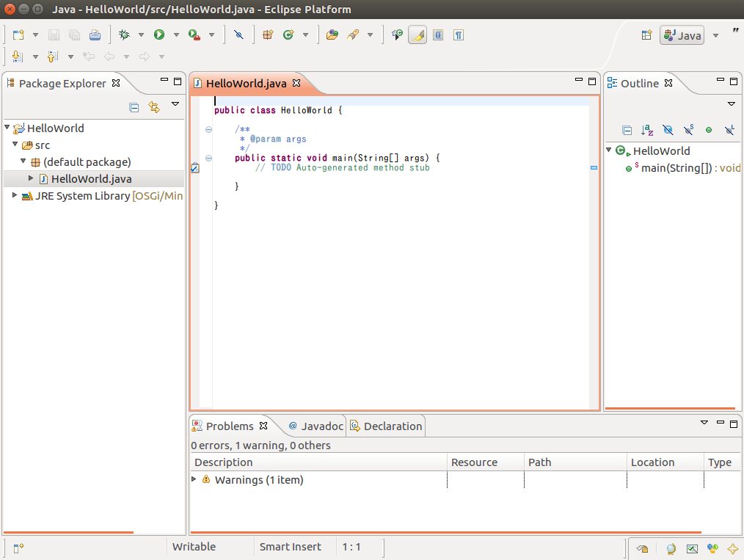Screen dimensions: 744x560
Task: Open External Tools dropdown arrow
Action: pyautogui.click(x=211, y=34)
